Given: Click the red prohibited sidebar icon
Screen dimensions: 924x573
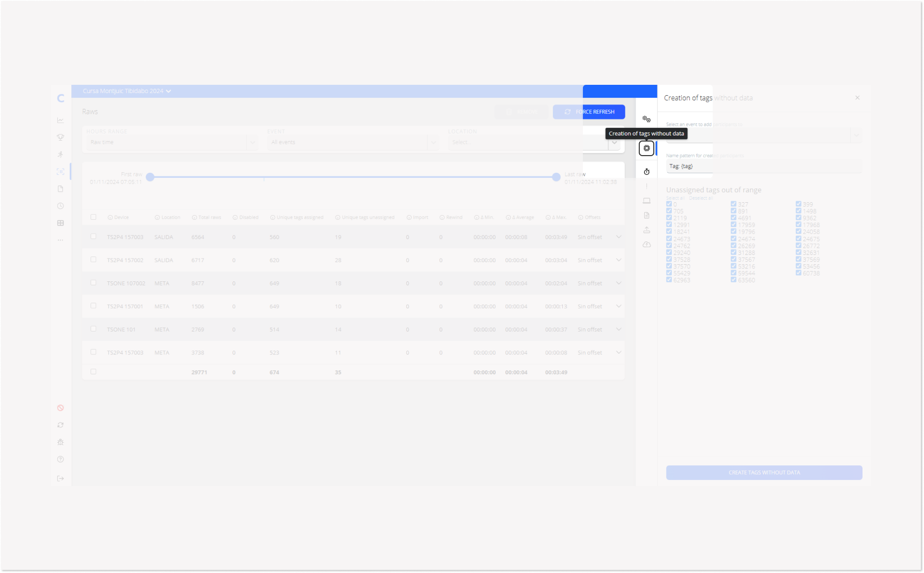Looking at the screenshot, I should pyautogui.click(x=60, y=408).
